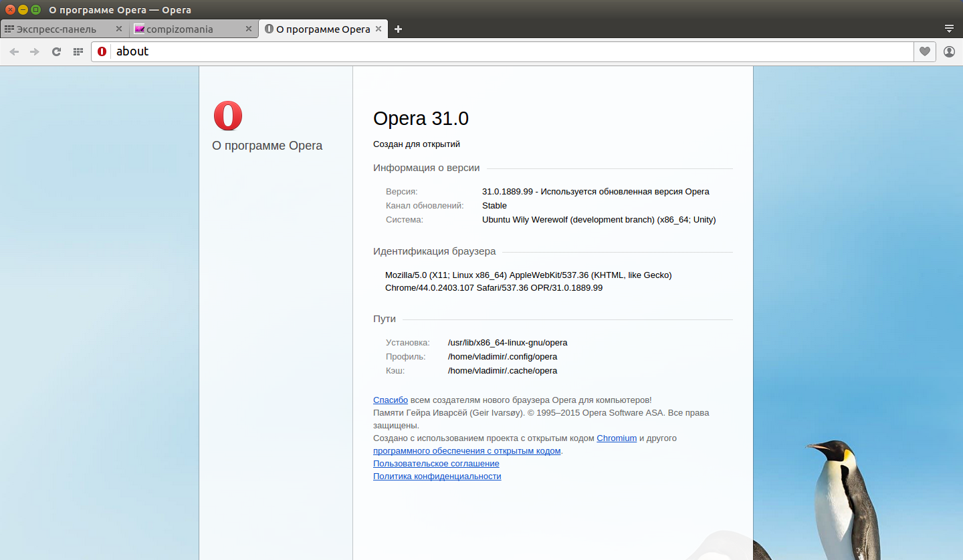Click the Opera badge in the address bar
Screen dimensions: 963x560
pos(101,51)
